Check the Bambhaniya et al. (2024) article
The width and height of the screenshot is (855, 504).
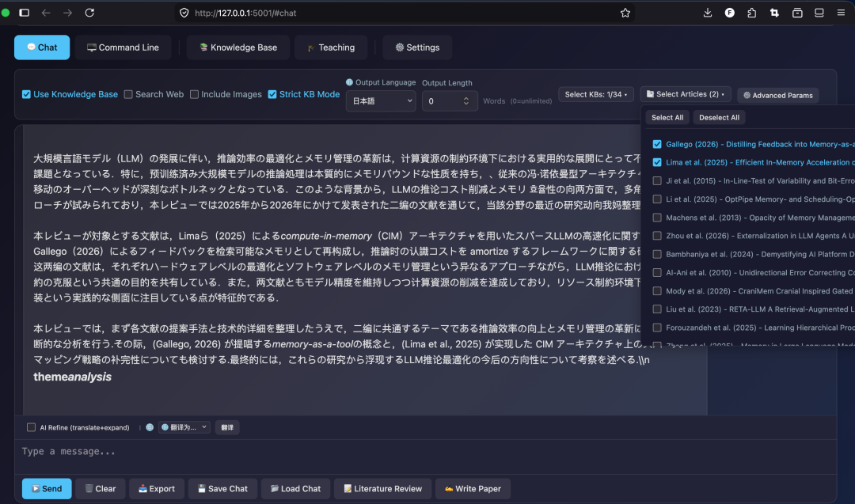[657, 255]
